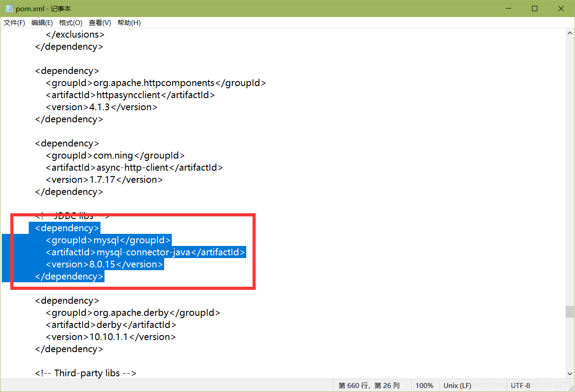
Task: Open the 文件(F) menu
Action: tap(14, 23)
